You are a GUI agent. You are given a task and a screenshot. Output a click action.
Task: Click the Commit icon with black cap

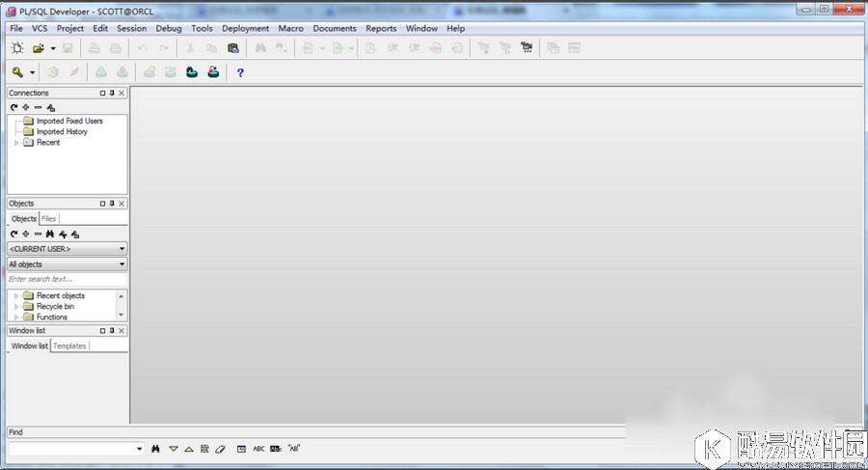[x=192, y=72]
